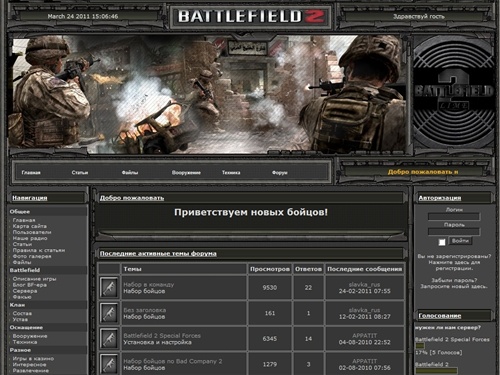The image size is (500, 375).
Task: Click the Голосование panel header
Action: (440, 316)
